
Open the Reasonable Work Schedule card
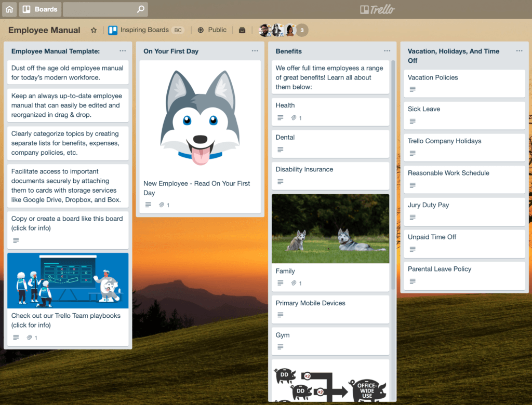464,180
